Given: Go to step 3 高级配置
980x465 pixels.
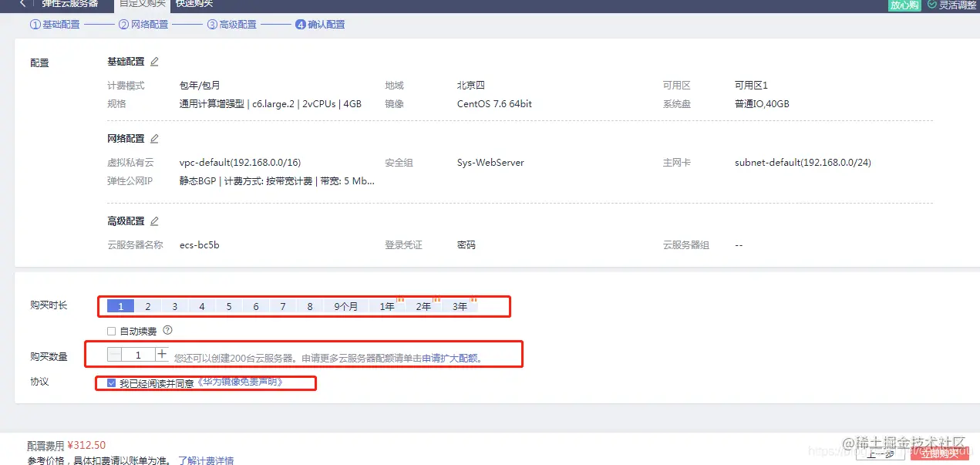Looking at the screenshot, I should [232, 25].
